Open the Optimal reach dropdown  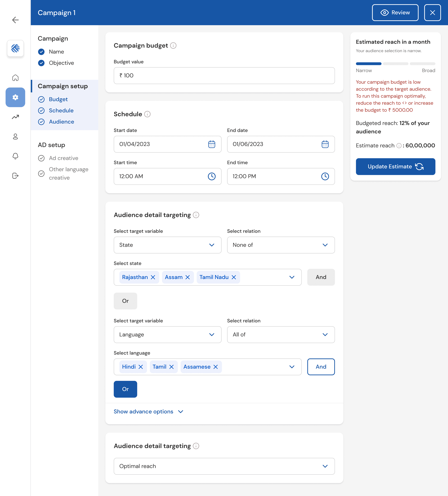[x=224, y=466]
